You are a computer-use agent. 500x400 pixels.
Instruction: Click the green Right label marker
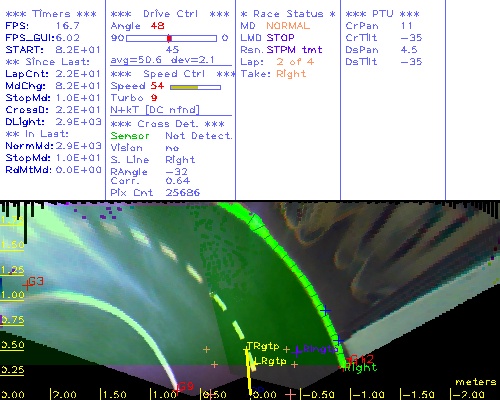point(360,367)
